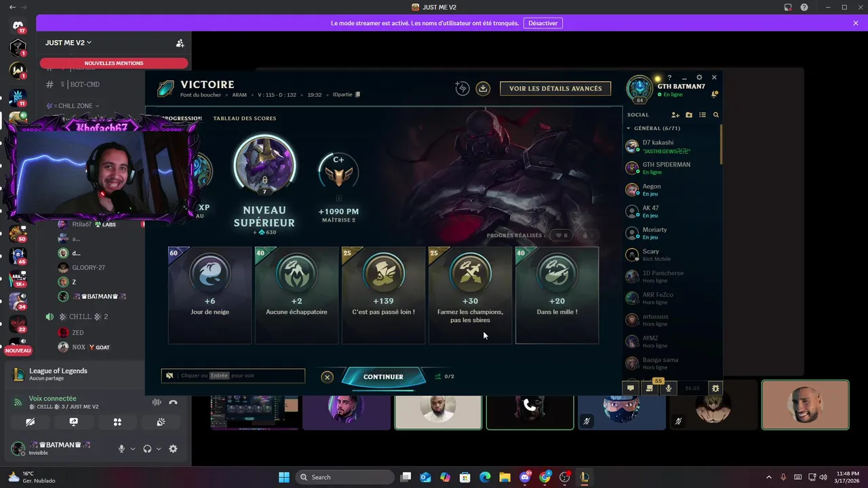Screen dimensions: 868x488
Task: Click the Nouvelles mentions pill
Action: (114, 63)
